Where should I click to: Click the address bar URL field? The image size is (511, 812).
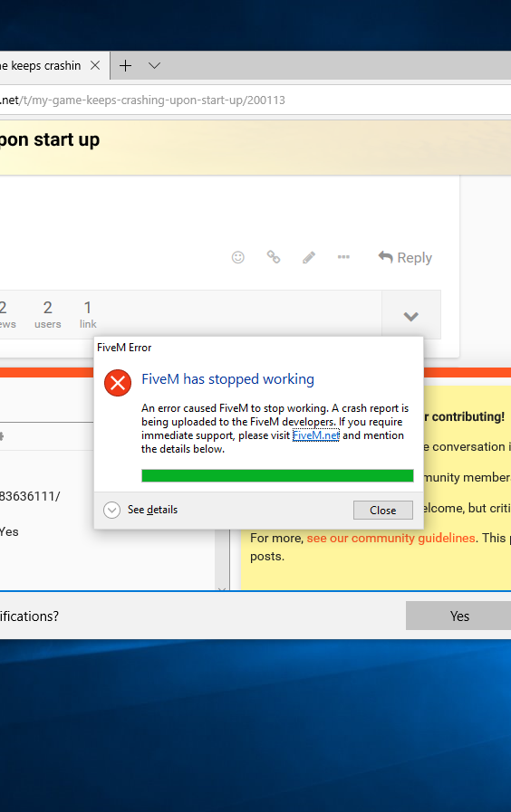tap(255, 100)
